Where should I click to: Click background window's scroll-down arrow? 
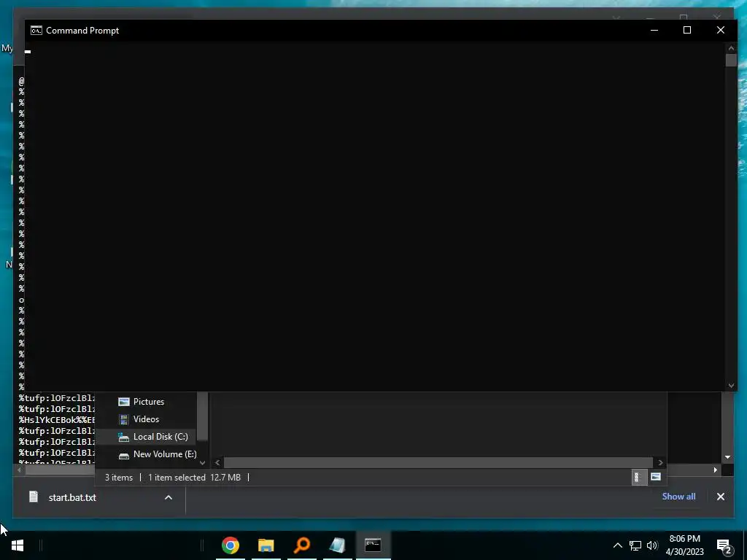727,457
